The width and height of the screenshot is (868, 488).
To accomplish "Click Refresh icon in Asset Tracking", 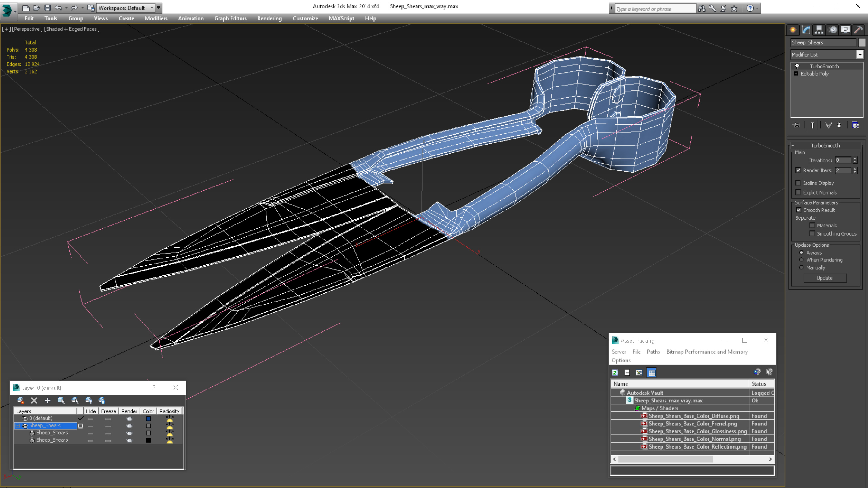I will [x=615, y=373].
